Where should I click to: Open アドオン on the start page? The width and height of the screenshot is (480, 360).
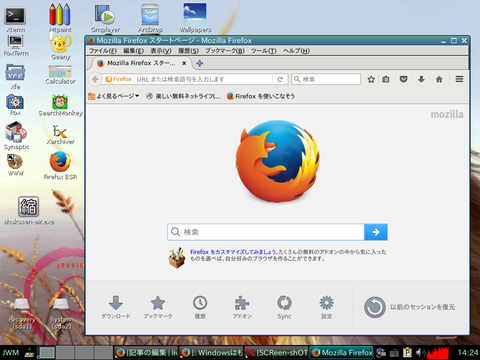(242, 307)
